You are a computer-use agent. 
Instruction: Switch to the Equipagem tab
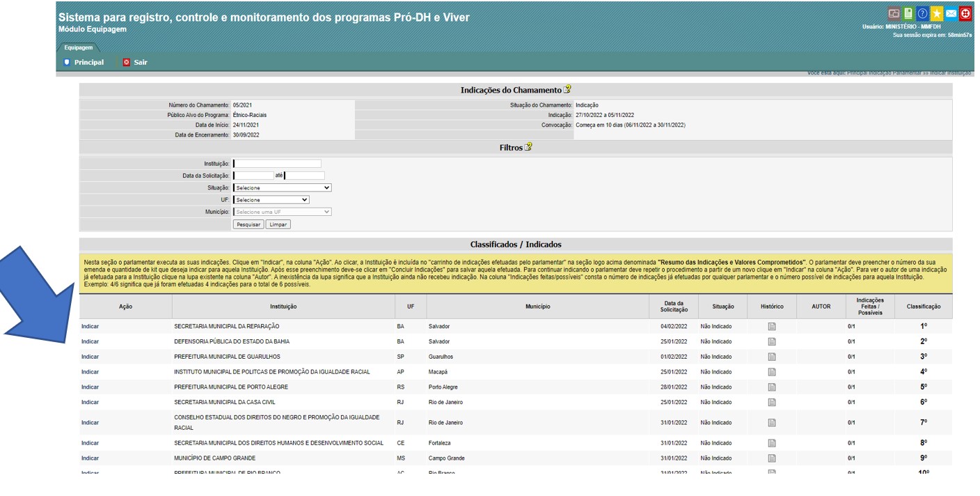pos(78,48)
